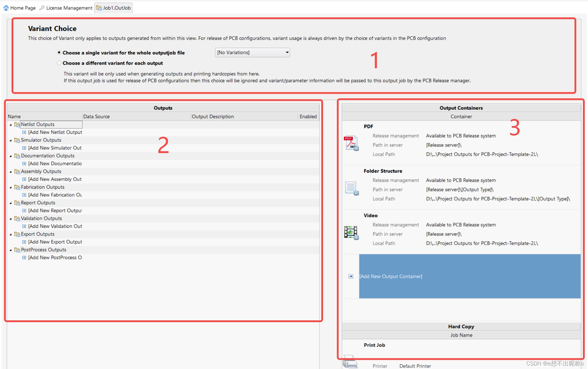588x369 pixels.
Task: Collapse the Assembly Outputs tree node
Action: (x=11, y=172)
